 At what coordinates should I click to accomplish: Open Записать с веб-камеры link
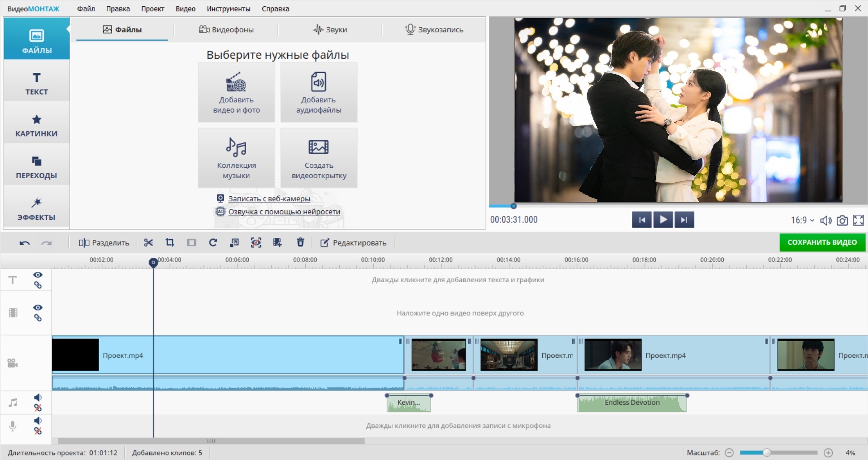click(269, 199)
